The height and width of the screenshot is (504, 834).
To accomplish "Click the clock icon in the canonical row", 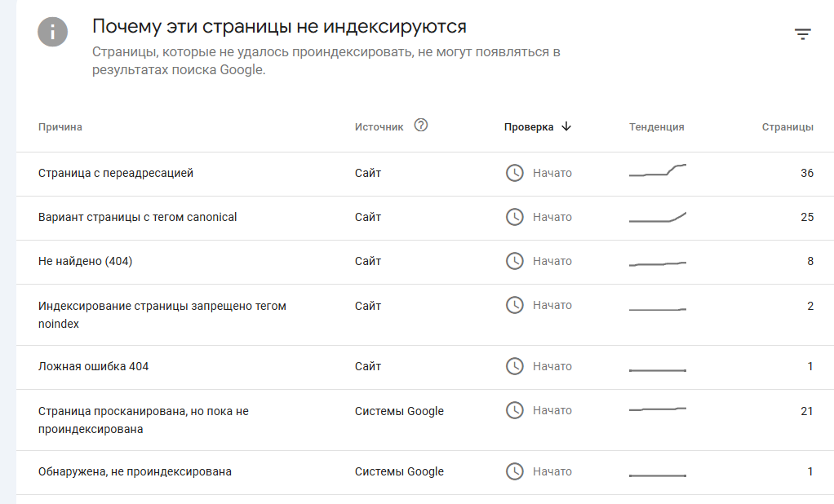I will coord(514,218).
